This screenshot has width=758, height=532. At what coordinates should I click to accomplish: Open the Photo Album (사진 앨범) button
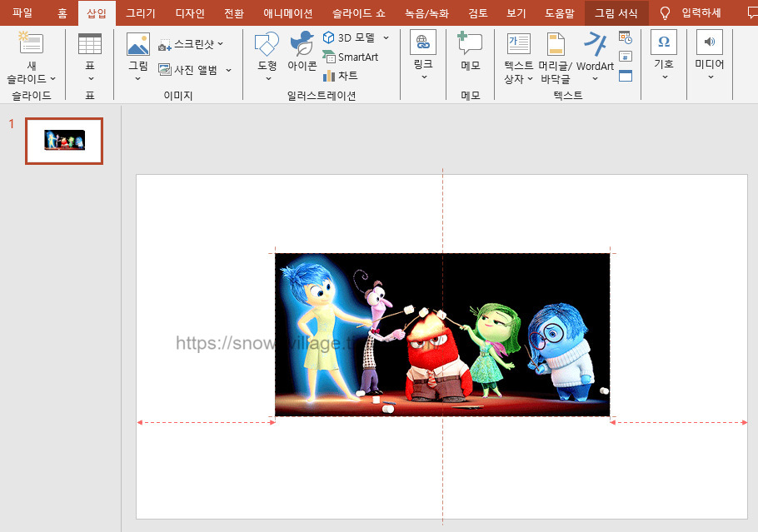point(188,70)
